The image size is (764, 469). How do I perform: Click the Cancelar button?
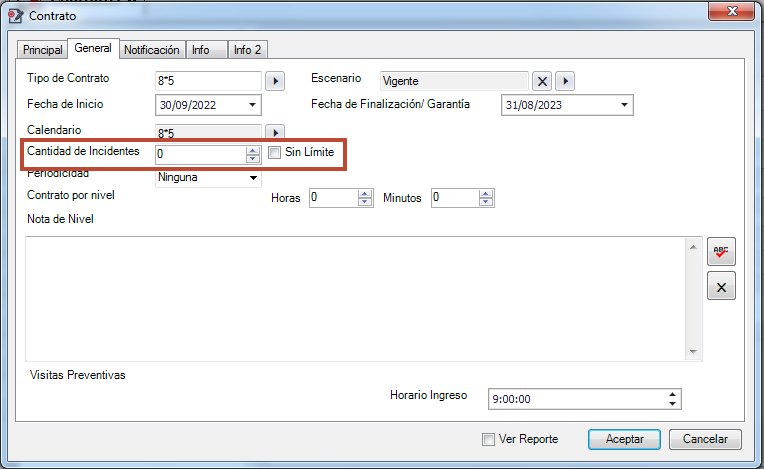coord(705,439)
